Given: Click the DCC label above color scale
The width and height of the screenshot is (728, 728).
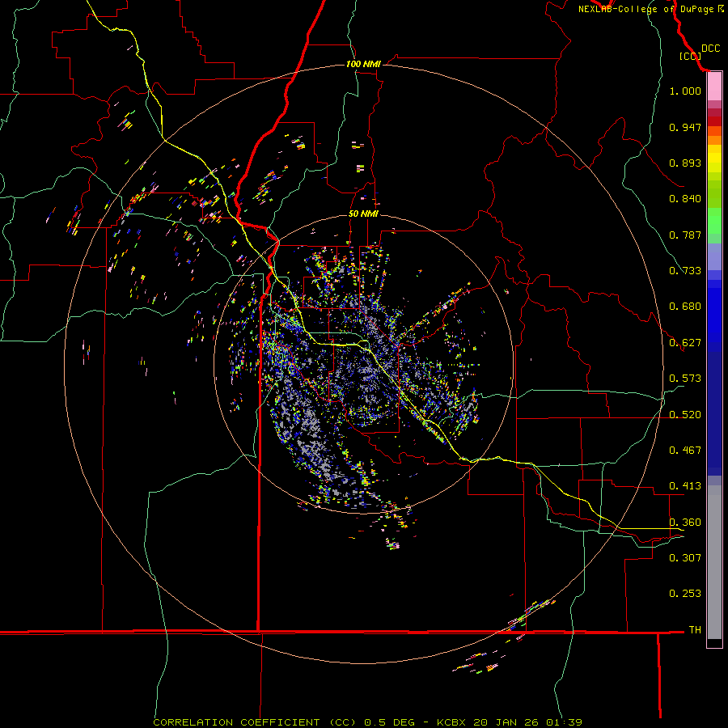Looking at the screenshot, I should tap(710, 49).
